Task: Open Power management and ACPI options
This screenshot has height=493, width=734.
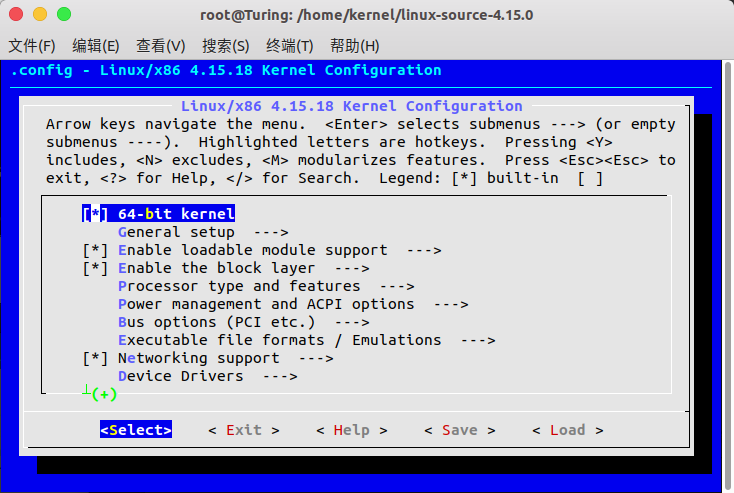Action: tap(293, 304)
